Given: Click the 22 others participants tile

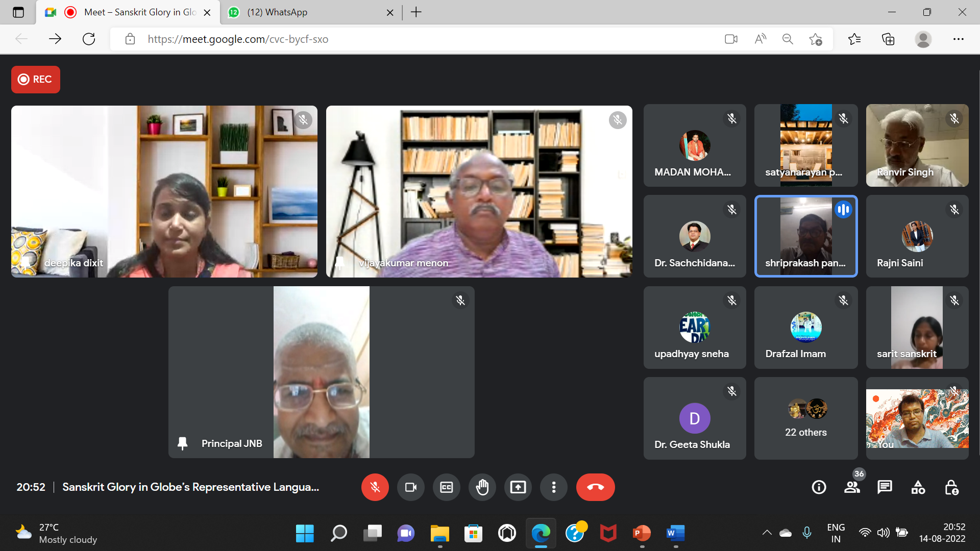Looking at the screenshot, I should pyautogui.click(x=805, y=418).
